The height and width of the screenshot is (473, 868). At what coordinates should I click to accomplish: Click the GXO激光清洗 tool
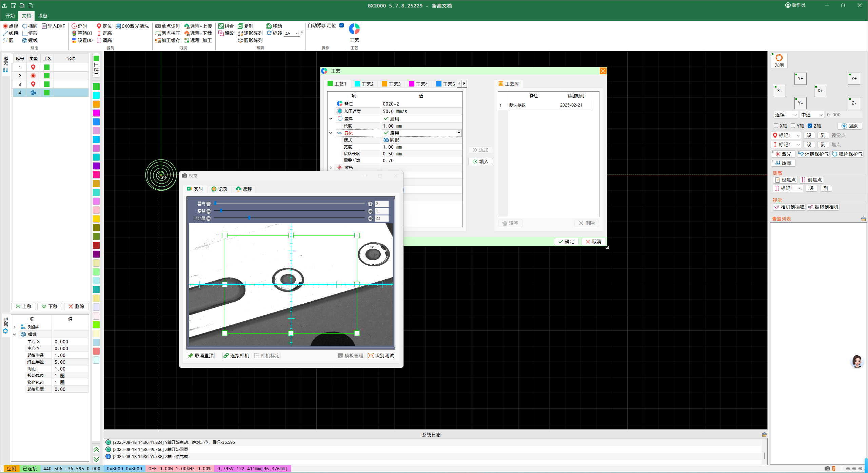[x=132, y=26]
